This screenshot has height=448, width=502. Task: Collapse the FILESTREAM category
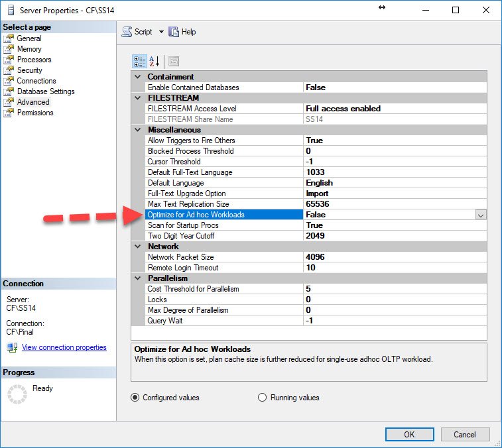tap(138, 98)
